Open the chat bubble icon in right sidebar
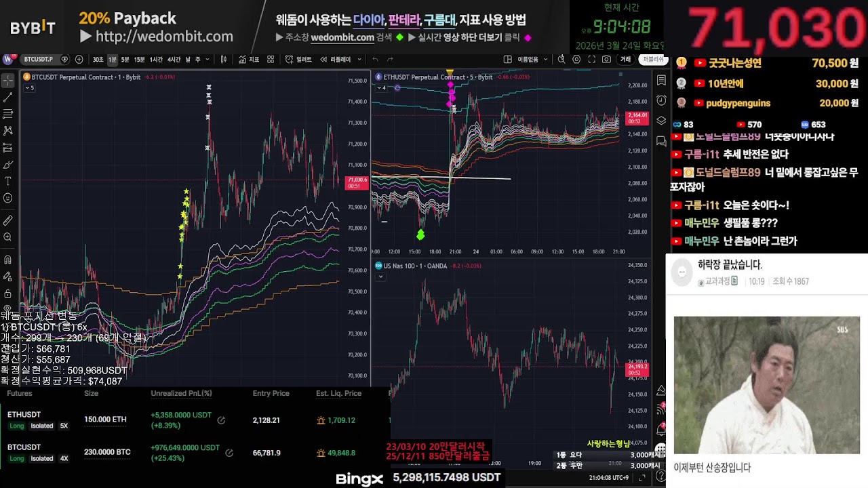 (661, 141)
